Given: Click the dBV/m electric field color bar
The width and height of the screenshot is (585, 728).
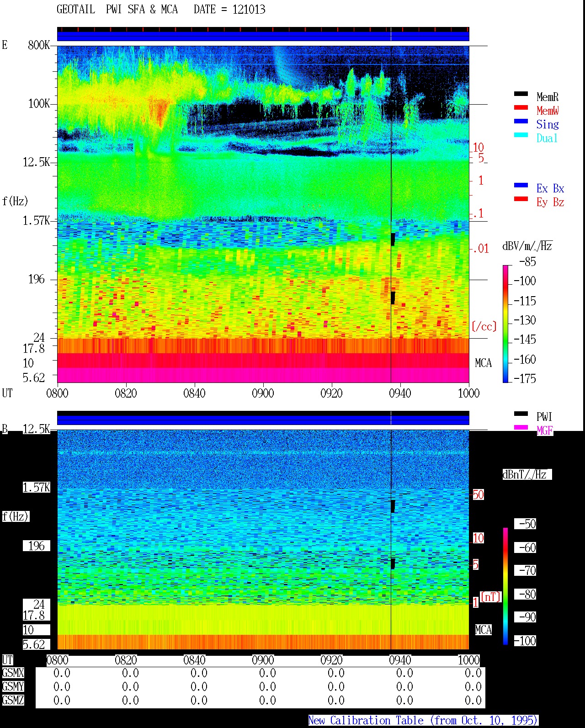Looking at the screenshot, I should (505, 324).
